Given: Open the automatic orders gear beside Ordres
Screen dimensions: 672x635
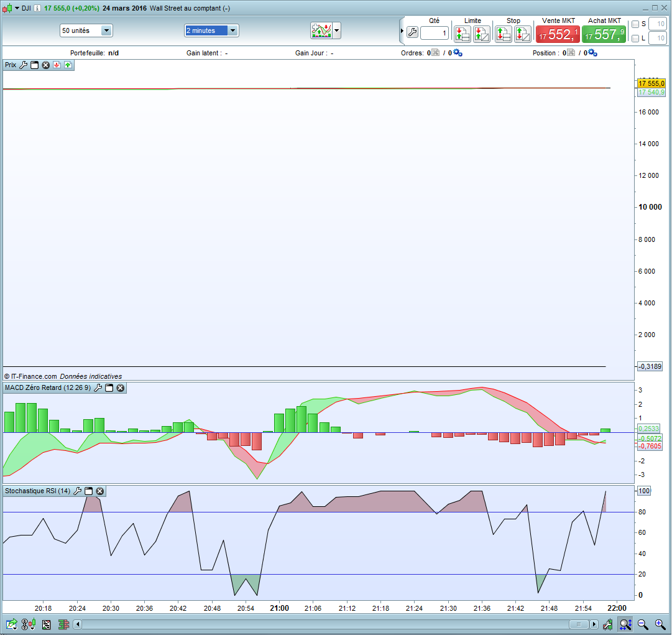Looking at the screenshot, I should tap(458, 53).
